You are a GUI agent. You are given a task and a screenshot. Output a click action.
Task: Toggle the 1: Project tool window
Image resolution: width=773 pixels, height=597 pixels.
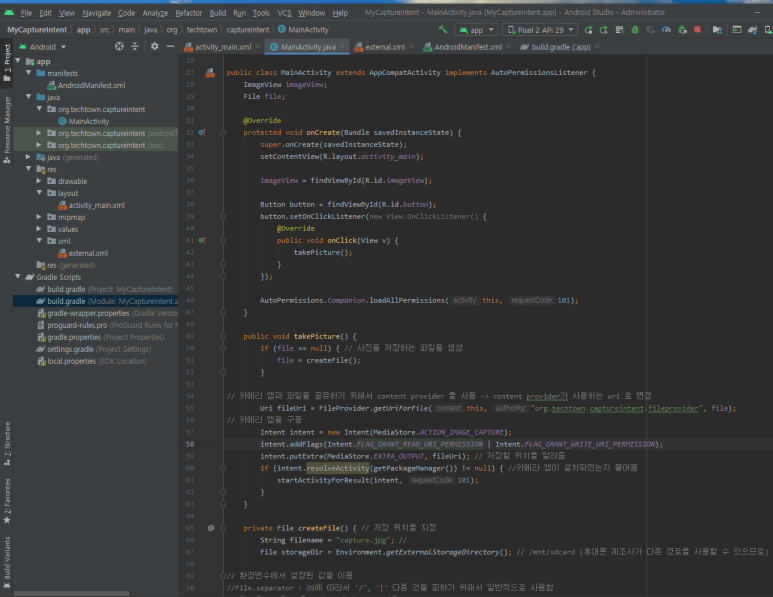7,63
